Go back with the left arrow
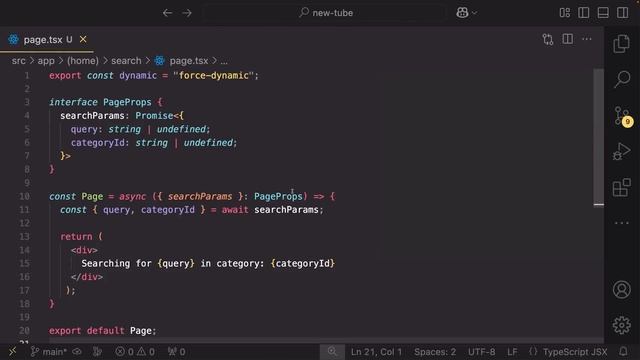This screenshot has width=640, height=360. [x=167, y=13]
